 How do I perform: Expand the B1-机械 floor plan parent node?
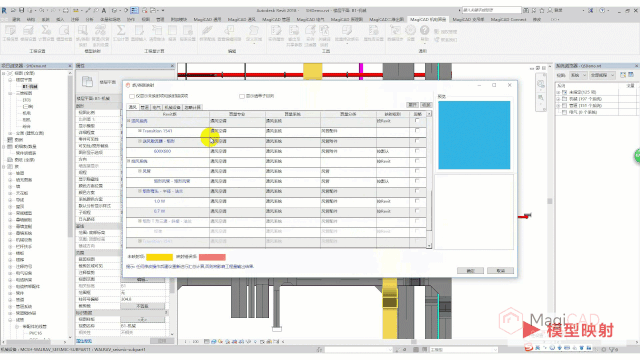(11, 80)
